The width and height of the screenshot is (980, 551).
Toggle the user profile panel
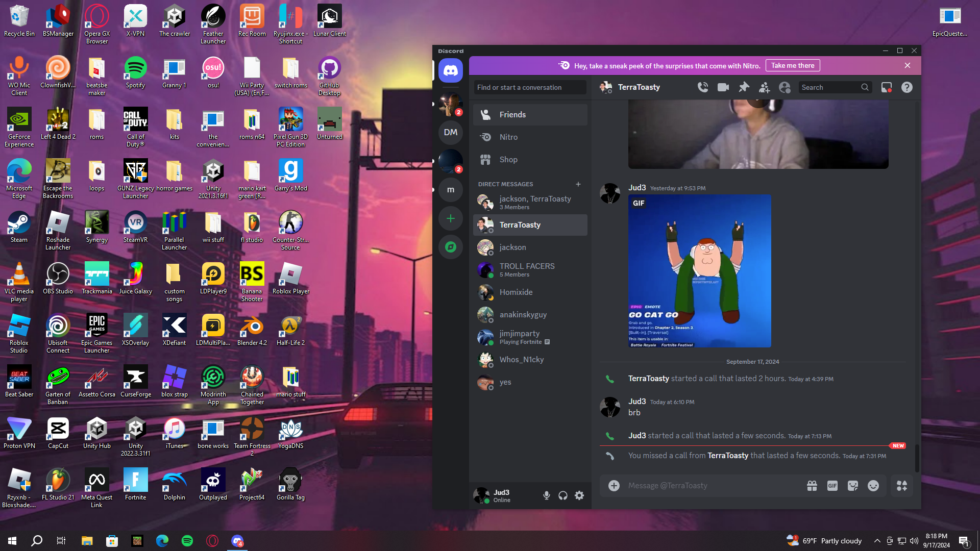click(785, 87)
